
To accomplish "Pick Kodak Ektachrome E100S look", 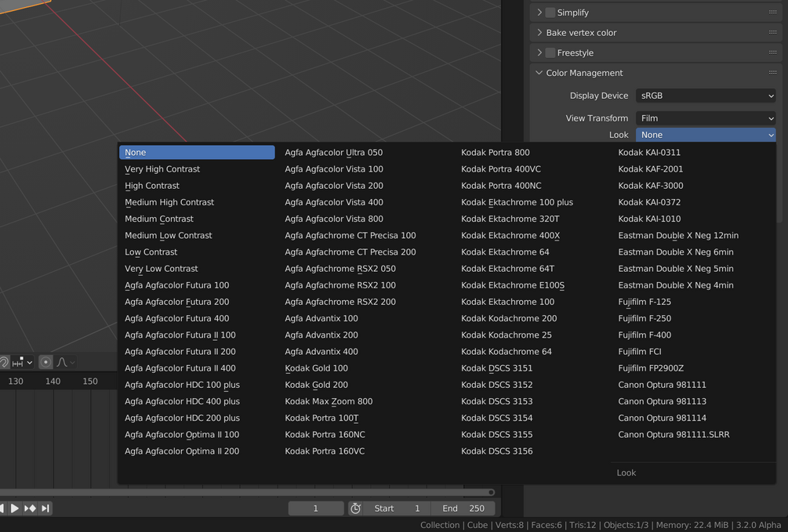I will (513, 285).
